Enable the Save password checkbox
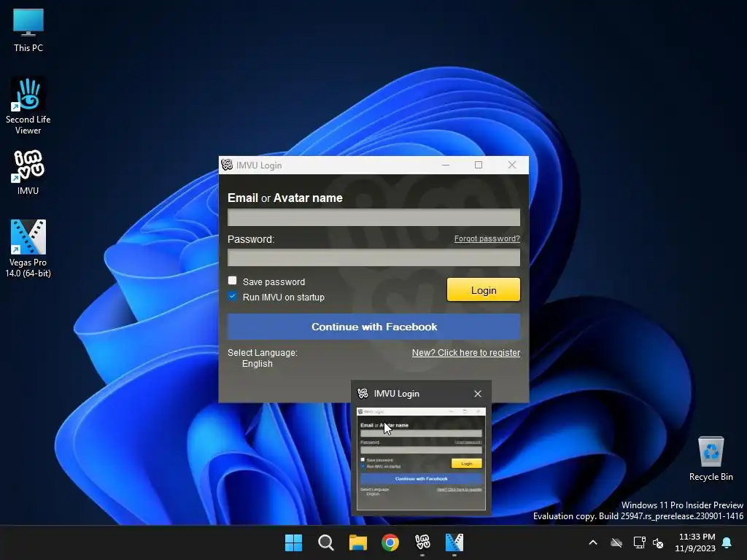 [233, 281]
